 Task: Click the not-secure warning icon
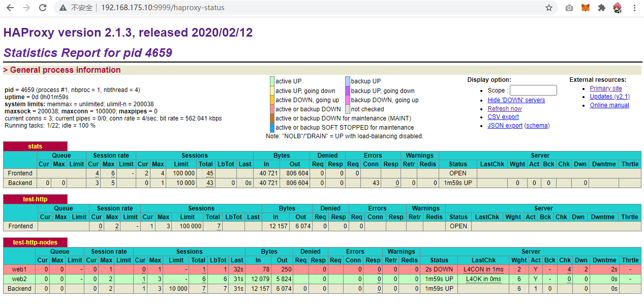[63, 8]
